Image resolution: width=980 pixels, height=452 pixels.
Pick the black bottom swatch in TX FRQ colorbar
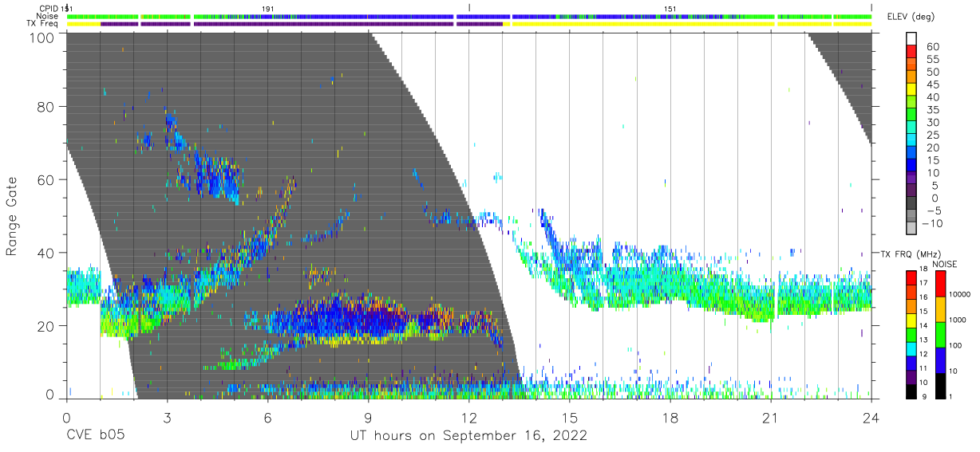[x=911, y=391]
